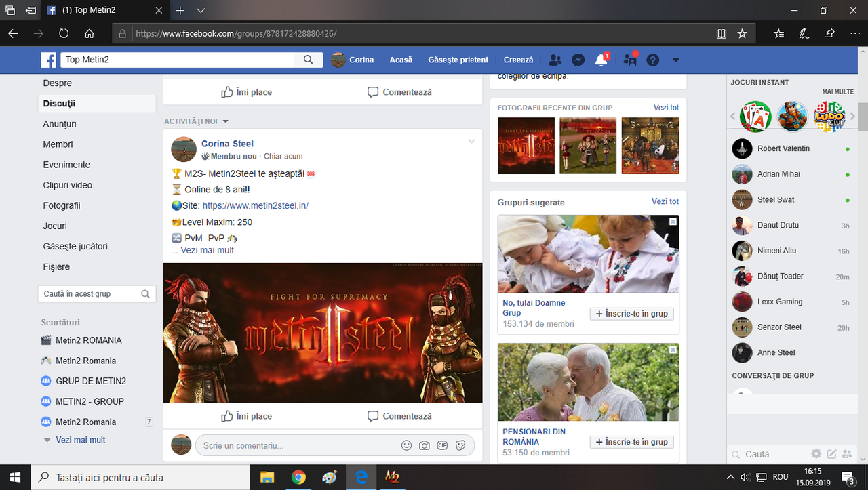The height and width of the screenshot is (490, 868).
Task: Open chat settings gear icon
Action: (816, 454)
